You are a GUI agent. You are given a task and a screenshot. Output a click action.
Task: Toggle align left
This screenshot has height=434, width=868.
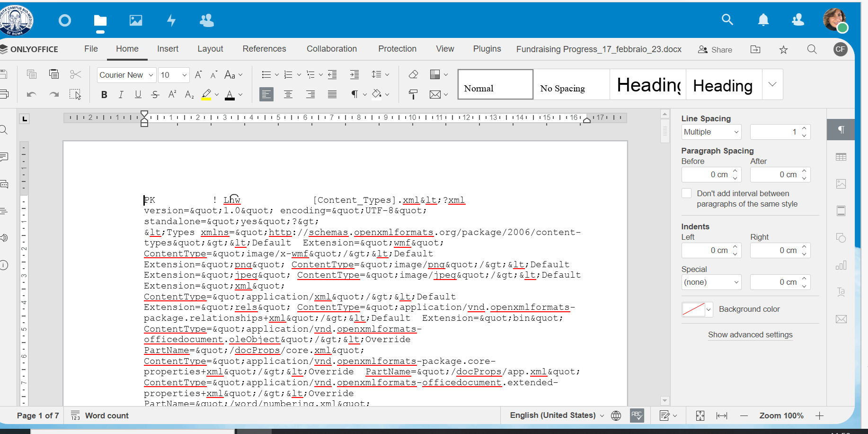266,94
